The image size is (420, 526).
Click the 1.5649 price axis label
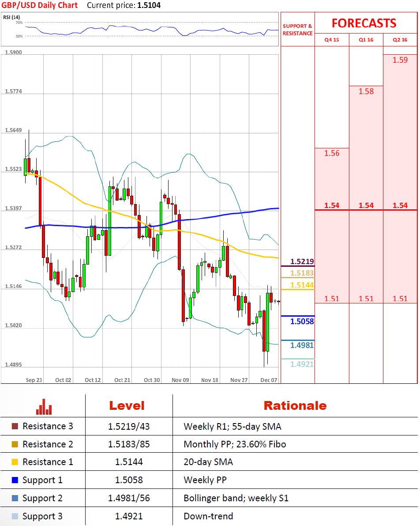[x=13, y=130]
